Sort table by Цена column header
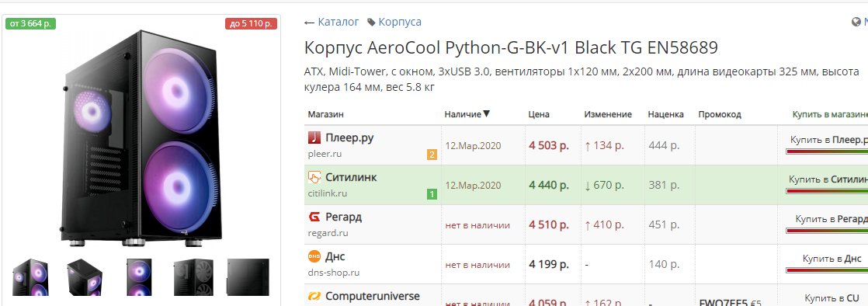This screenshot has width=868, height=306. (x=539, y=114)
